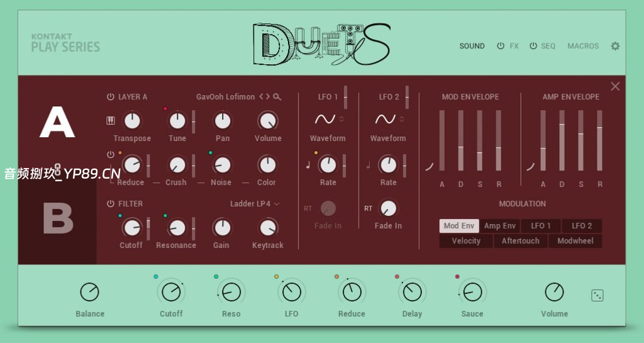Click the link chain icon between A and B

pos(57,169)
